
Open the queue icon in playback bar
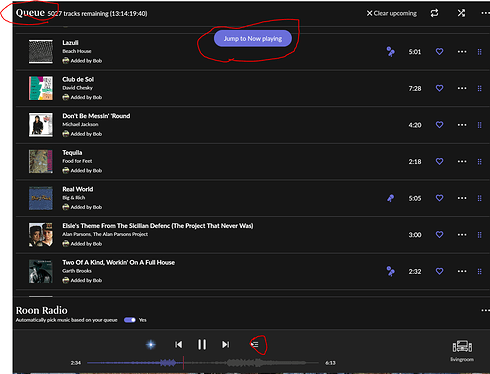click(255, 344)
